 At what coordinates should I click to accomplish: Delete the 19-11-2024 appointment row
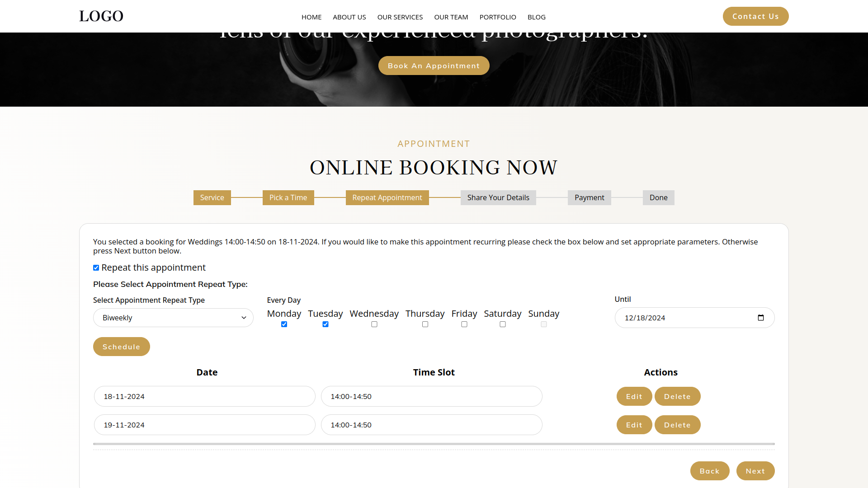click(677, 425)
